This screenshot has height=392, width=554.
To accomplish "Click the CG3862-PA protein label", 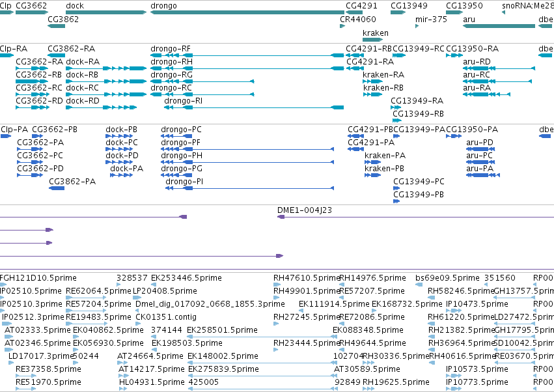I will pos(72,181).
